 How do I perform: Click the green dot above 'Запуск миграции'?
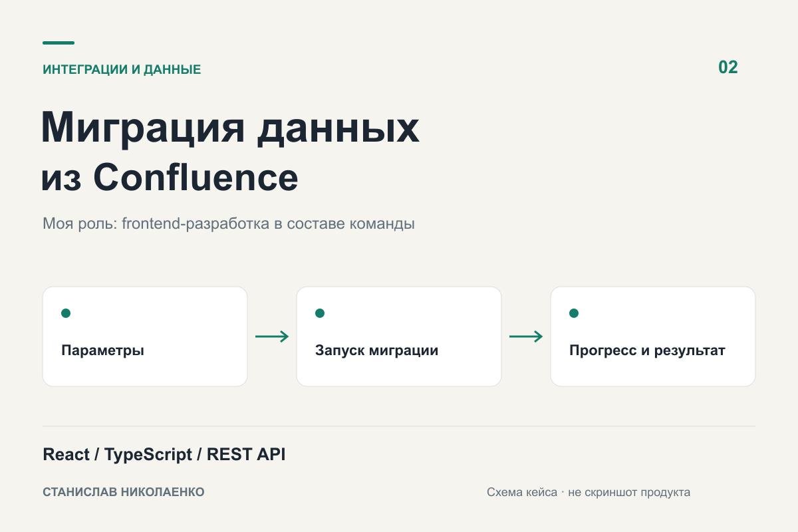point(320,313)
